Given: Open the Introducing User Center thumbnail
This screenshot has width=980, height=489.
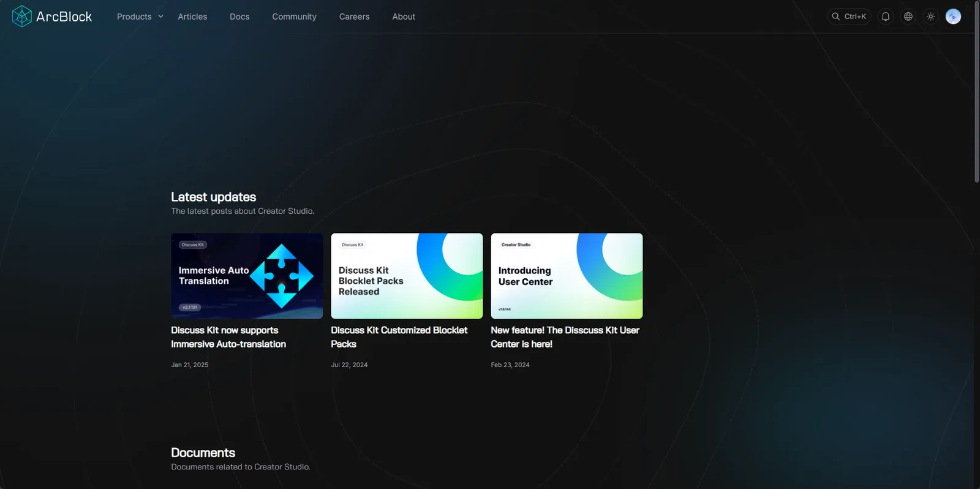Looking at the screenshot, I should click(567, 276).
